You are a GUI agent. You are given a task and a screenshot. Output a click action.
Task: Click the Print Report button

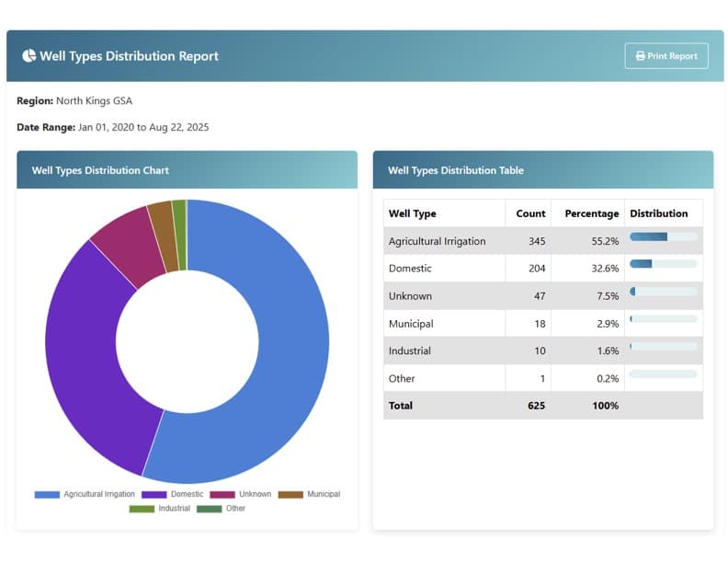(666, 56)
